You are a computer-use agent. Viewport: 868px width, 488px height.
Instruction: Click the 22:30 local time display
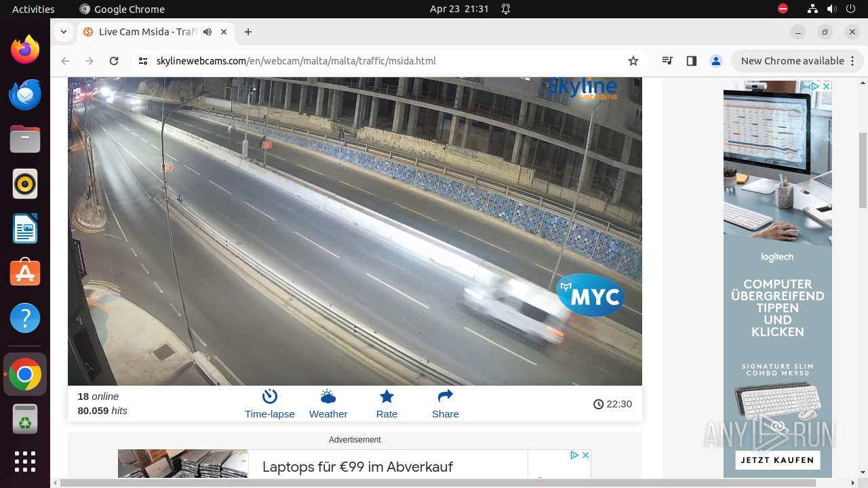click(x=612, y=404)
